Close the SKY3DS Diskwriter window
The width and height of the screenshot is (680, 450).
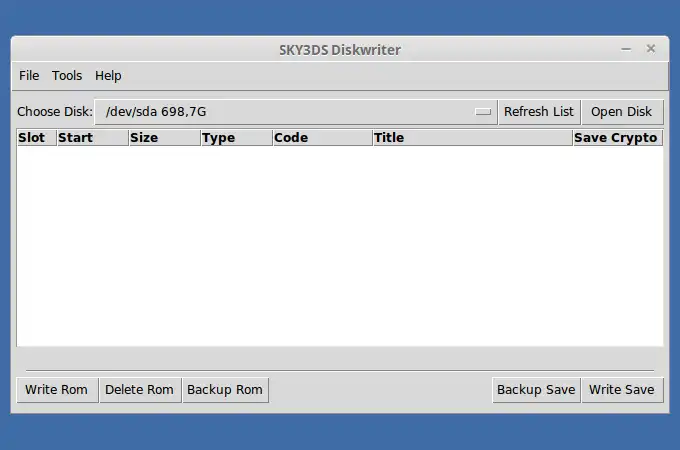point(651,49)
